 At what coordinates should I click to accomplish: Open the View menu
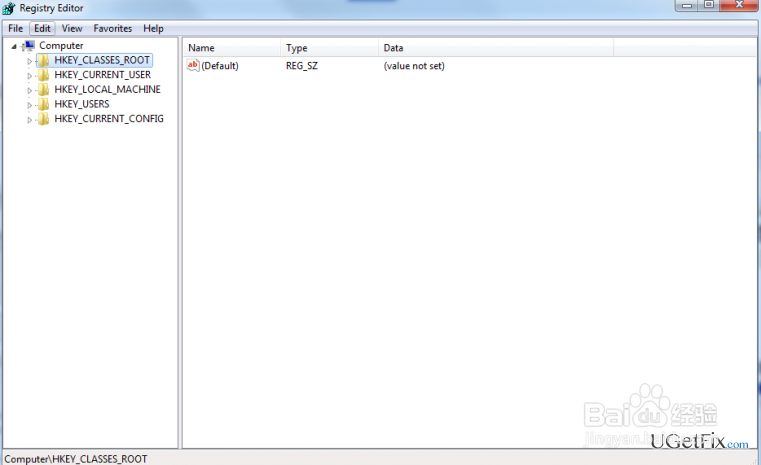point(72,29)
